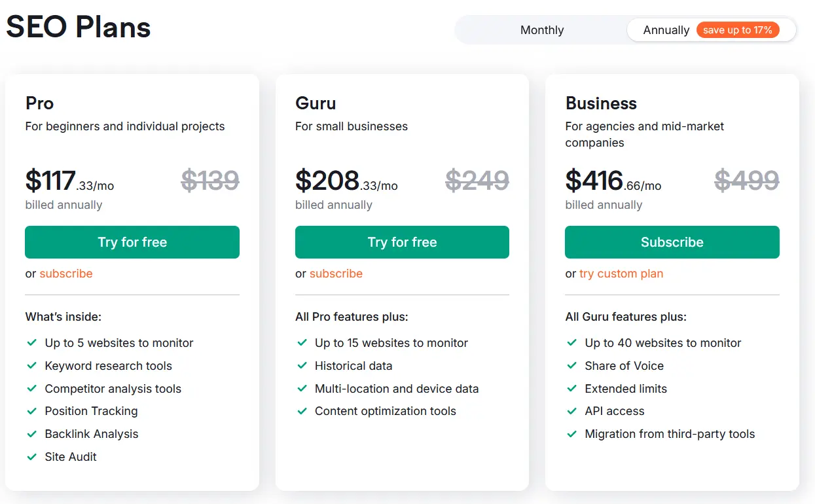Open the subscribe link under Pro

(x=66, y=274)
